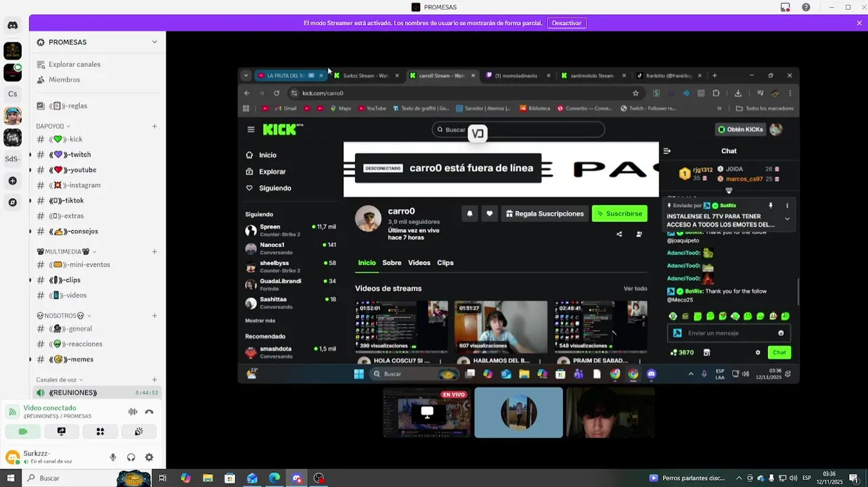Image resolution: width=868 pixels, height=487 pixels.
Task: Select the youtube text channel
Action: [97, 170]
